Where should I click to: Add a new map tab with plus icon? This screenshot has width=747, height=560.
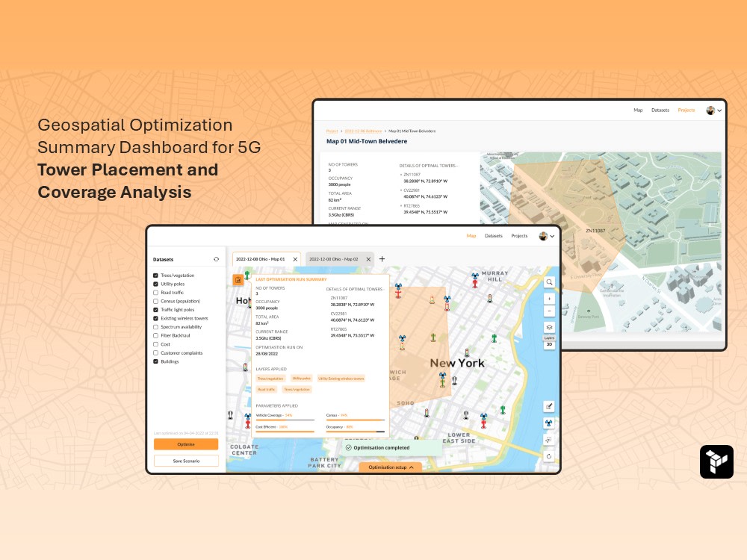point(382,259)
